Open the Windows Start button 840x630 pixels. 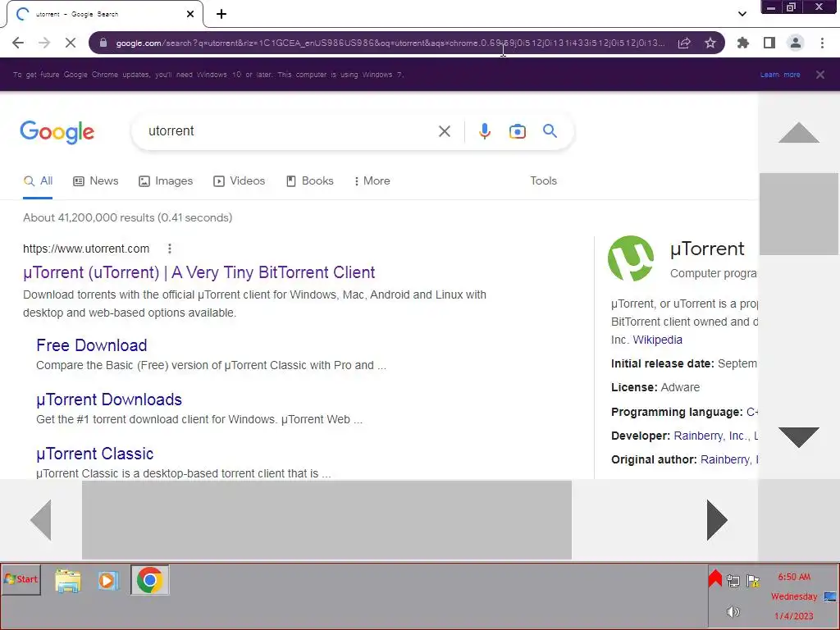(21, 579)
